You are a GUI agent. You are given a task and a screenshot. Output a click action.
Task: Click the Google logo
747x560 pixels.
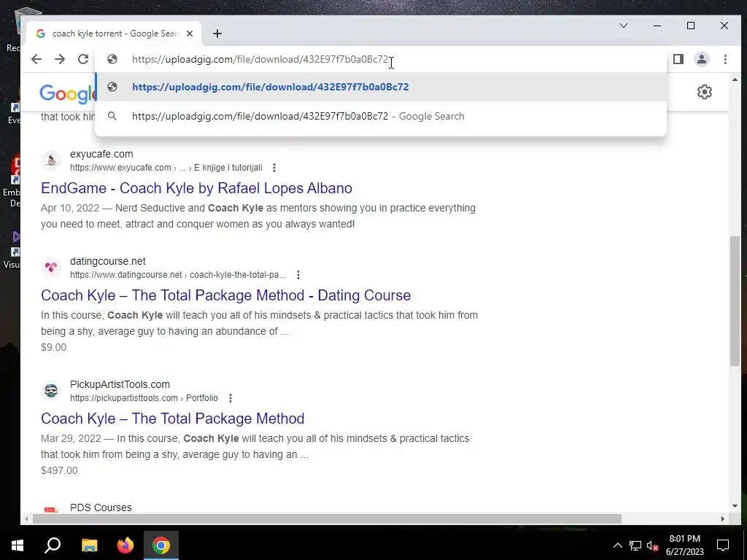(67, 94)
